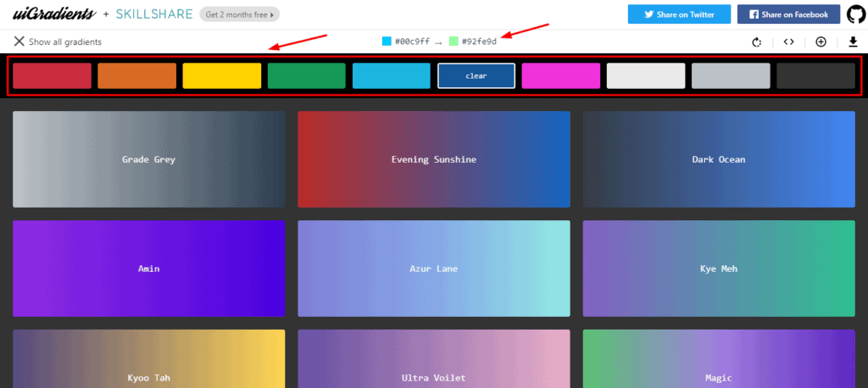
Task: Filter gradients by black swatch
Action: [816, 76]
